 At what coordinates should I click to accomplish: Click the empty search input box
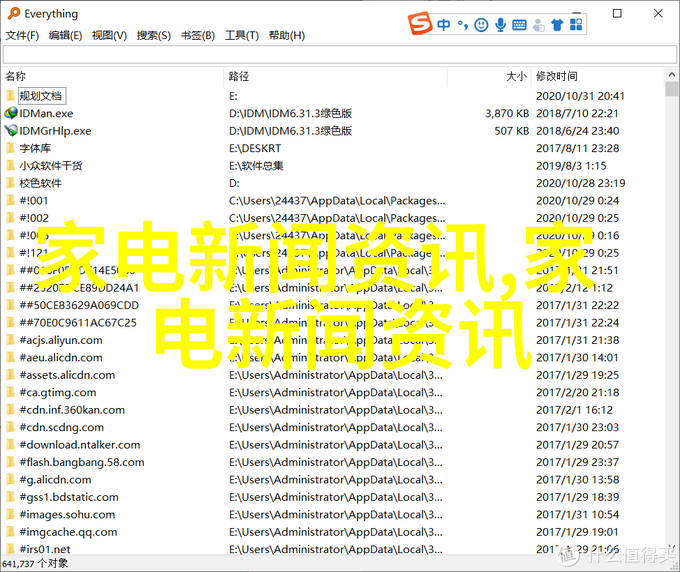coord(330,56)
